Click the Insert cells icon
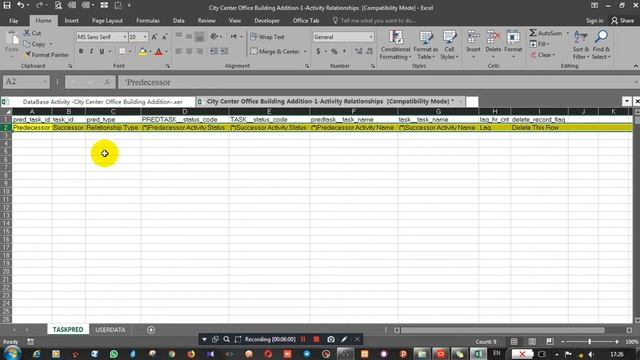This screenshot has width=640, height=360. [473, 38]
